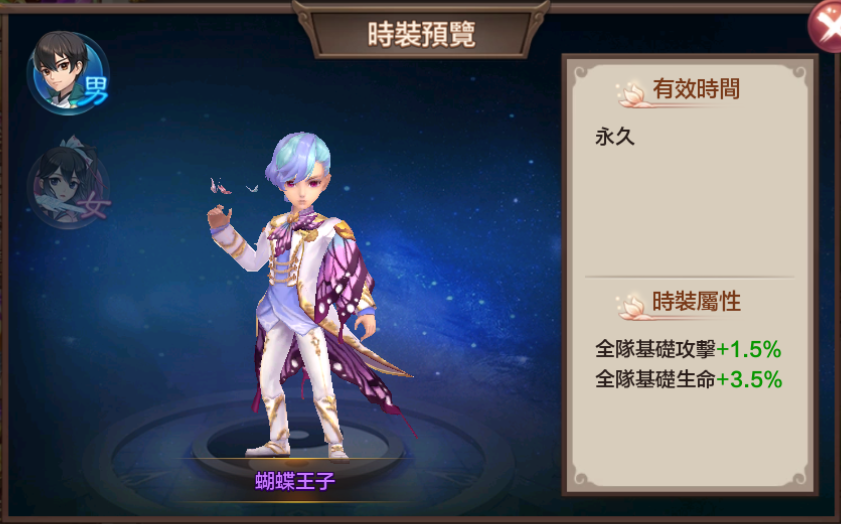
Task: Click the 時裝預覽 title banner
Action: 421,35
